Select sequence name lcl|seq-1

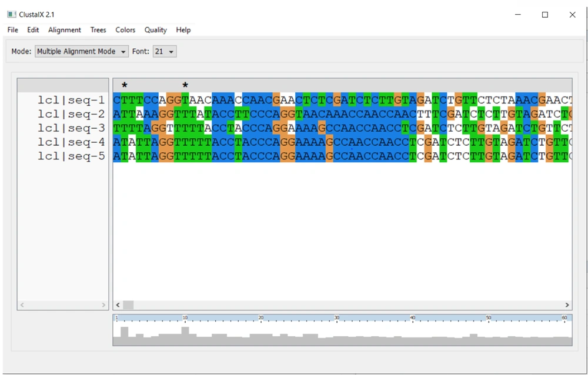tap(71, 100)
